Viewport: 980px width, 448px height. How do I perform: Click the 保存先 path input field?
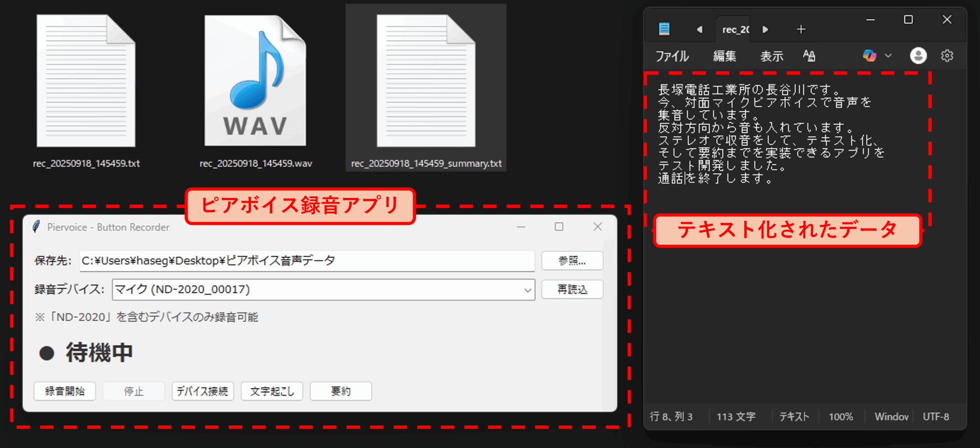[x=306, y=261]
